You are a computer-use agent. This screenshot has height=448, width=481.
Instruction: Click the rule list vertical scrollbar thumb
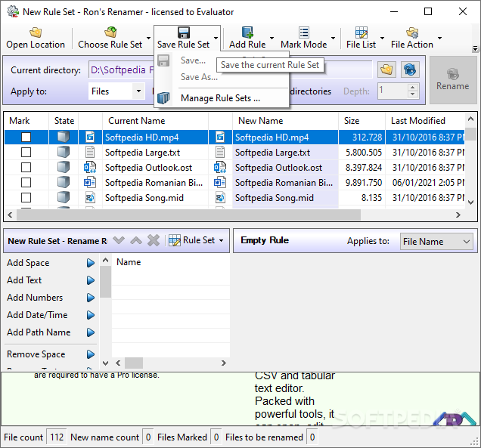(106, 282)
